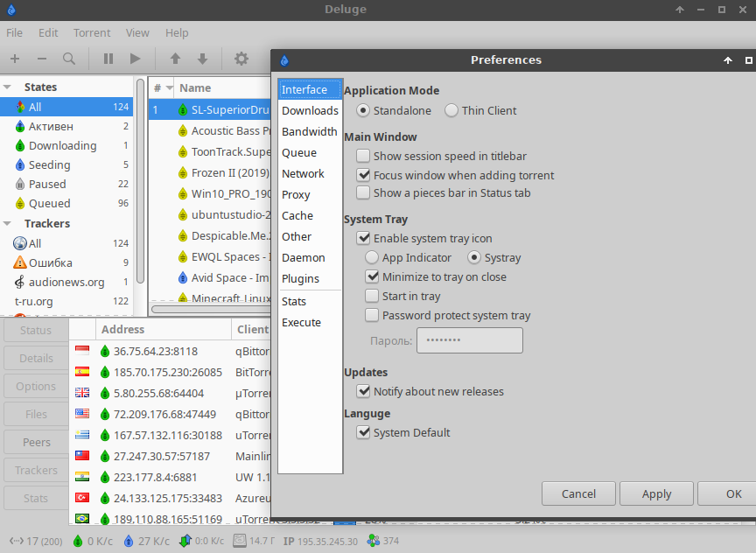This screenshot has height=553, width=756.
Task: Open the File menu
Action: tap(15, 32)
